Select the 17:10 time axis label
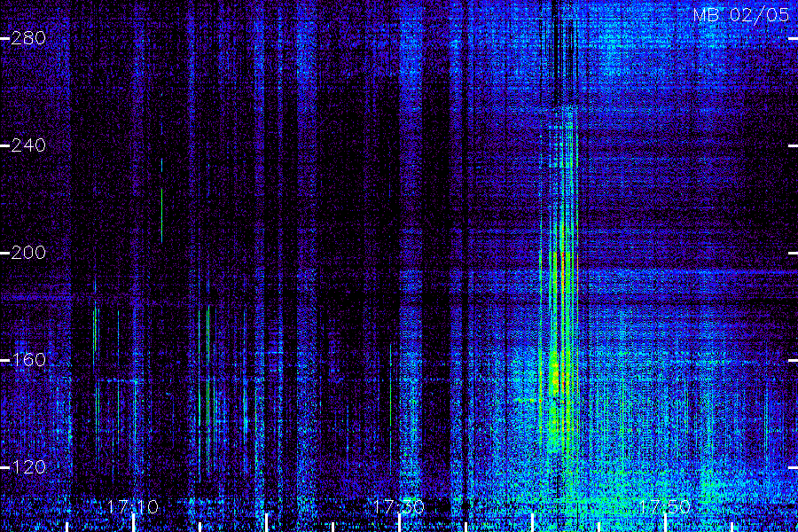The width and height of the screenshot is (798, 532). (133, 507)
